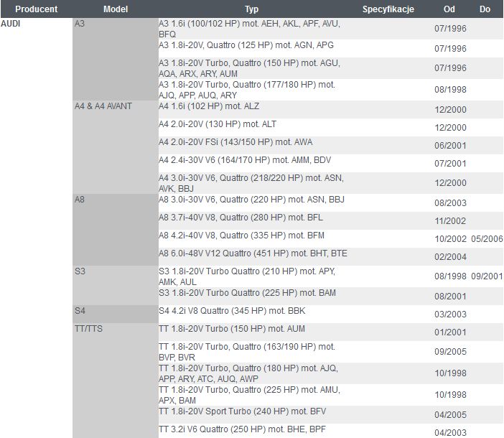Click A8 4.2i-40V V8 mot. BFM
Viewport: 504px width, 438px height.
point(241,236)
